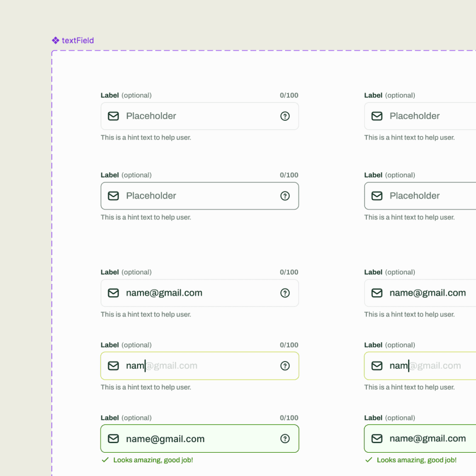Click mail icon in right column grey-bordered name@gmail.com field
Image resolution: width=476 pixels, height=476 pixels.
[377, 293]
